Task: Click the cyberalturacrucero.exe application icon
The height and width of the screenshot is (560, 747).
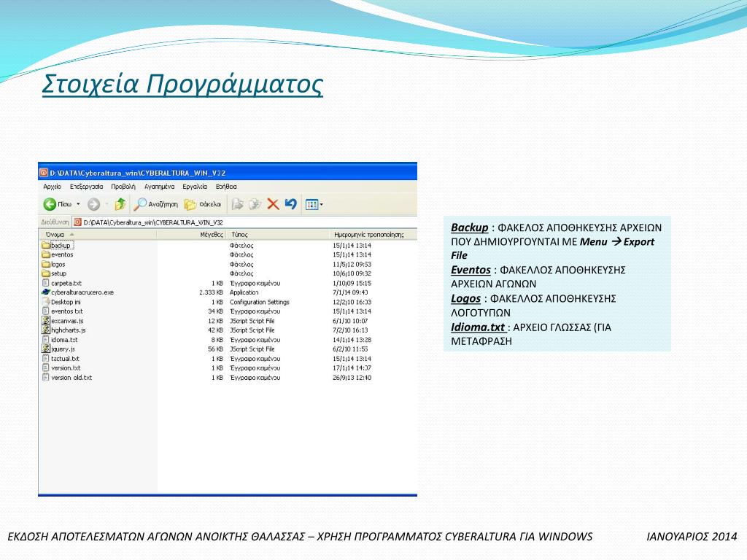Action: pyautogui.click(x=46, y=292)
